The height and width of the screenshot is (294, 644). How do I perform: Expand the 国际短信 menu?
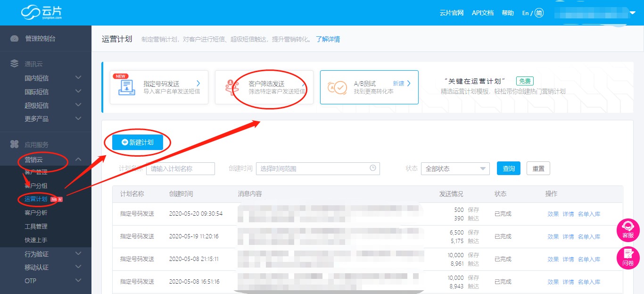click(78, 91)
